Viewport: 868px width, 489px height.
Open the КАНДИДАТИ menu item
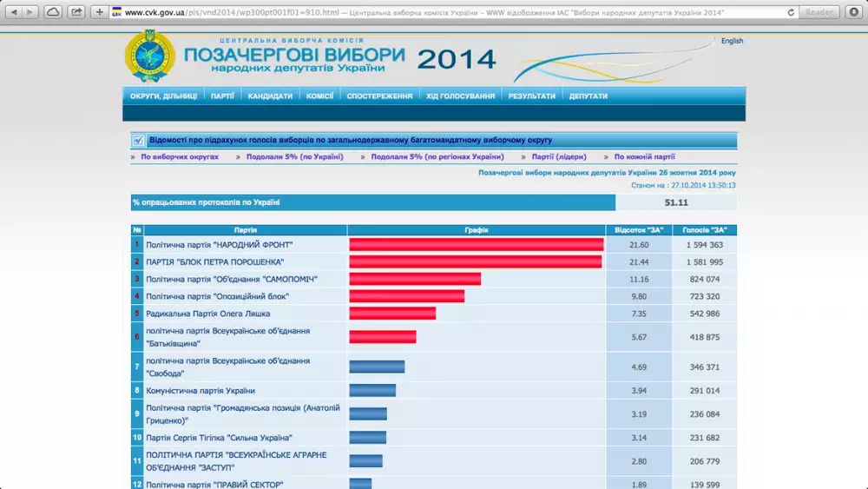click(270, 96)
